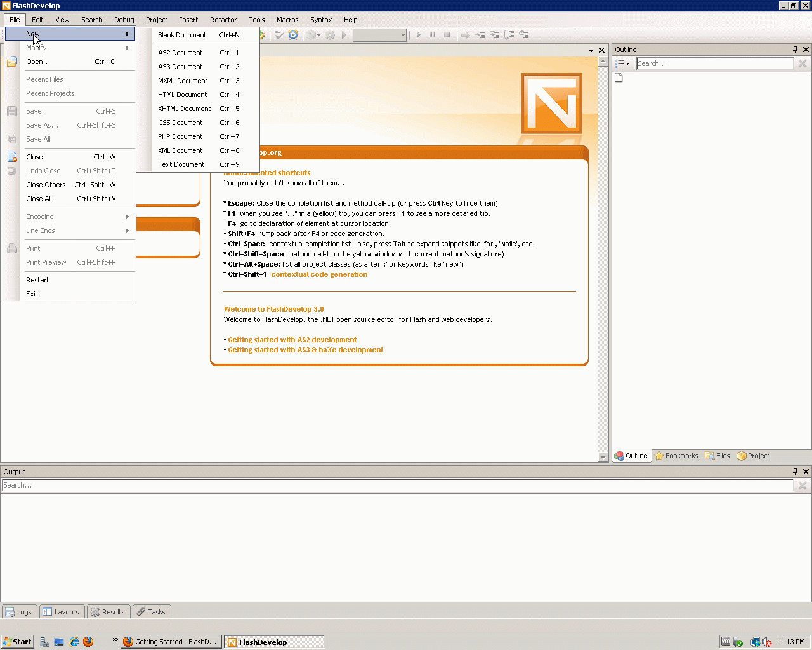Viewport: 812px width, 650px height.
Task: Expand the Line Ends submenu
Action: click(70, 230)
